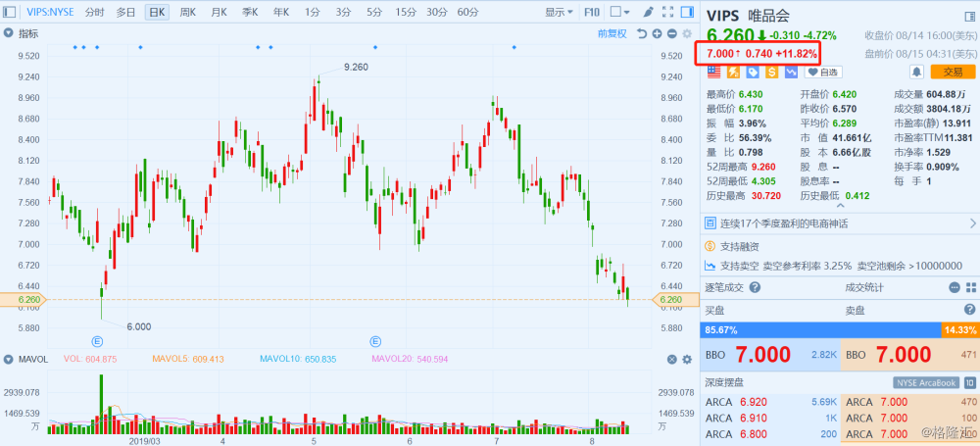Toggle the left sidebar panel
Screen dimensions: 980x446
[x=8, y=13]
